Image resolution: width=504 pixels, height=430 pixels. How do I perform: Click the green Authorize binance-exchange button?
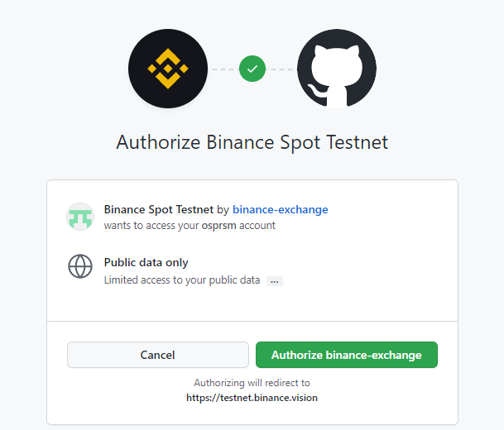point(346,355)
